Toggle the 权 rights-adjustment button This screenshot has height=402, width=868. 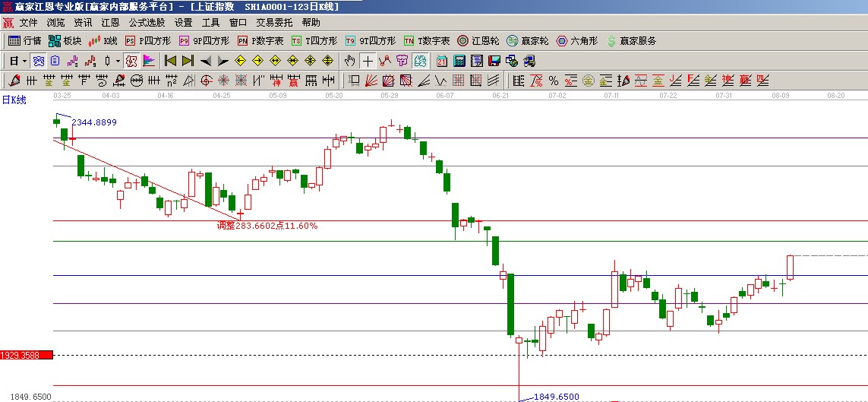pos(131,61)
